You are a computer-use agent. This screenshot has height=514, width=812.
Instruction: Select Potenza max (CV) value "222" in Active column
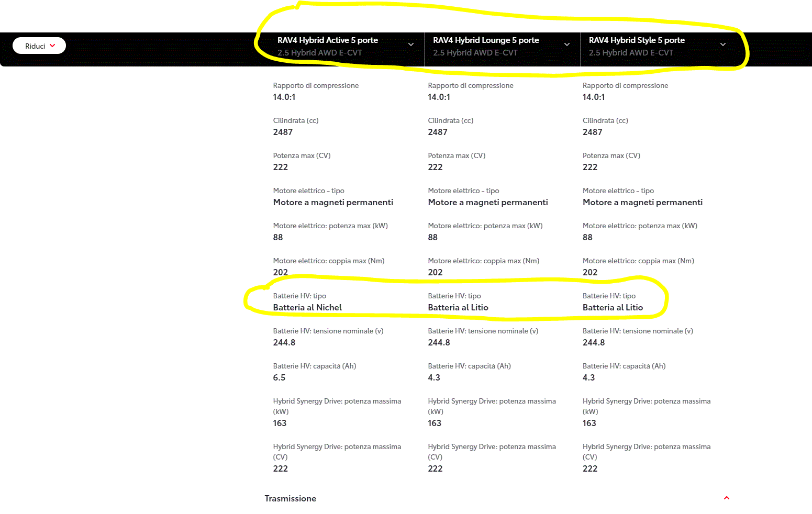281,167
